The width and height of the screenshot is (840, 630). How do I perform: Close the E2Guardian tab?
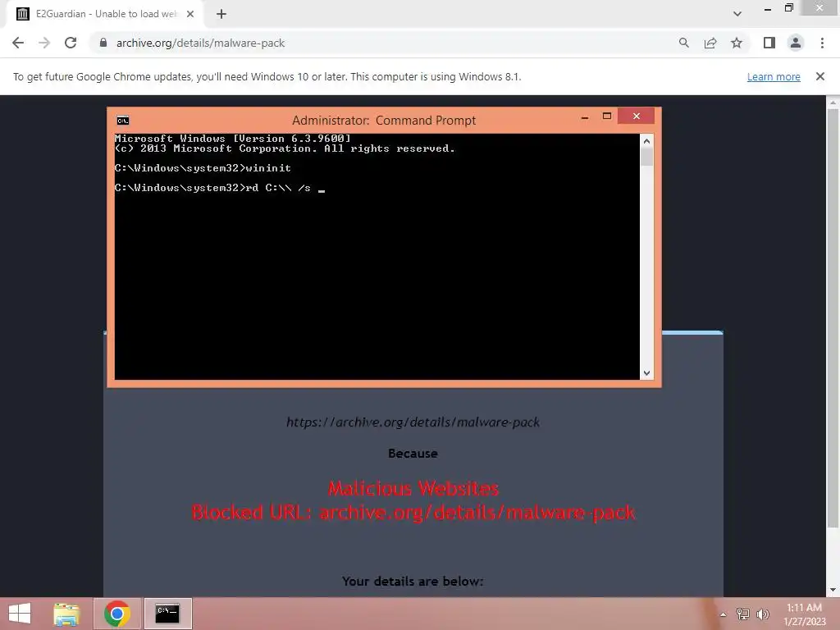tap(190, 15)
